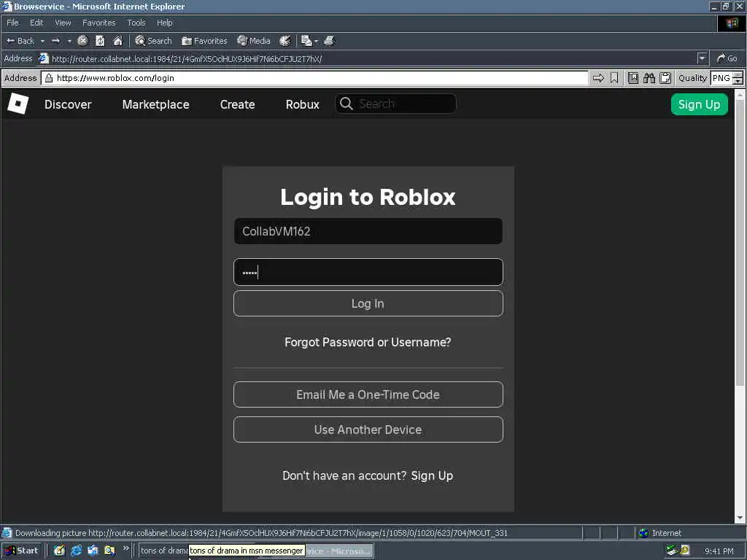Viewport: 747px width, 560px height.
Task: Open the IE Search pane
Action: (x=153, y=41)
